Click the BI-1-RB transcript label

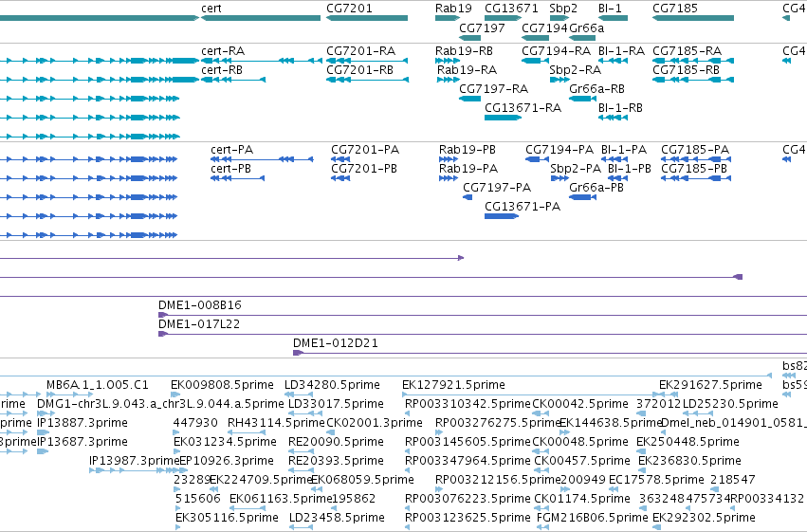coord(620,108)
